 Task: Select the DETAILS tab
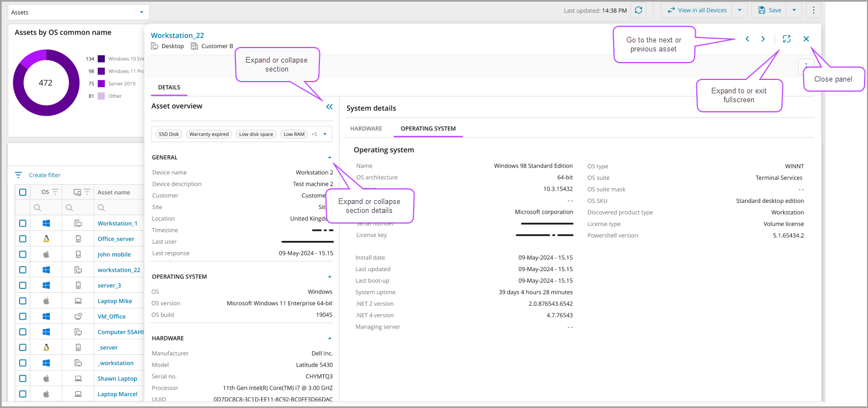[169, 88]
